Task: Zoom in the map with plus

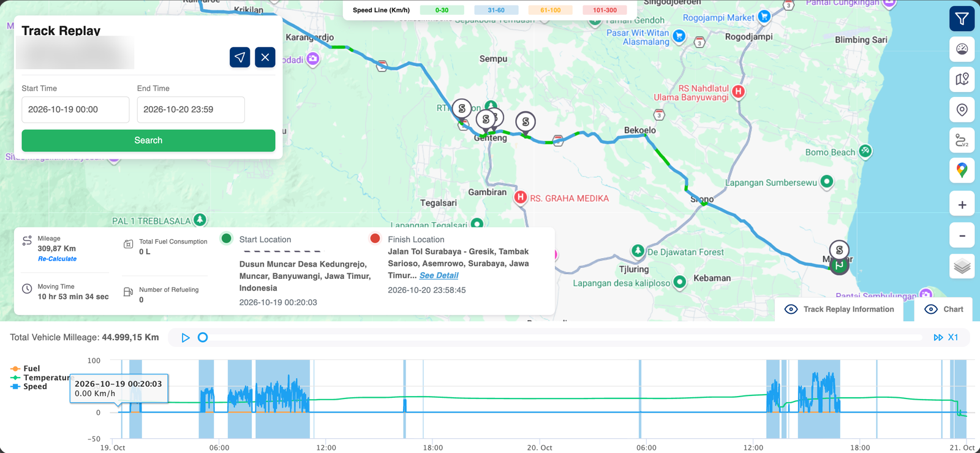Action: 962,205
